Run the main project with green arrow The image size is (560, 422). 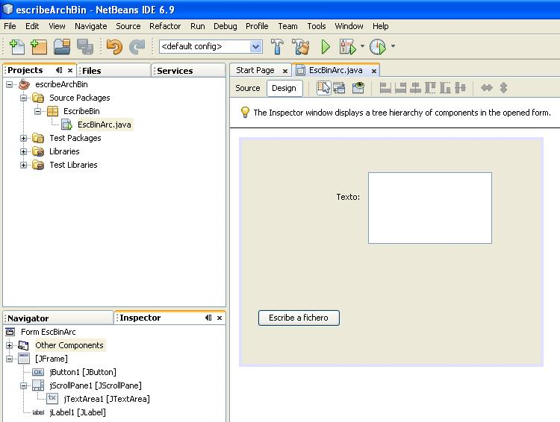tap(325, 47)
